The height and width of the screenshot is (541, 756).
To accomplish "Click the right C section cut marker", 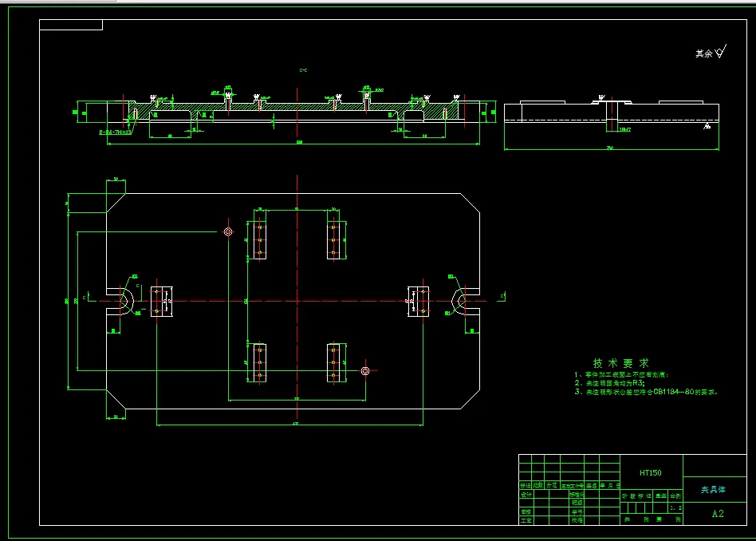I will 502,296.
